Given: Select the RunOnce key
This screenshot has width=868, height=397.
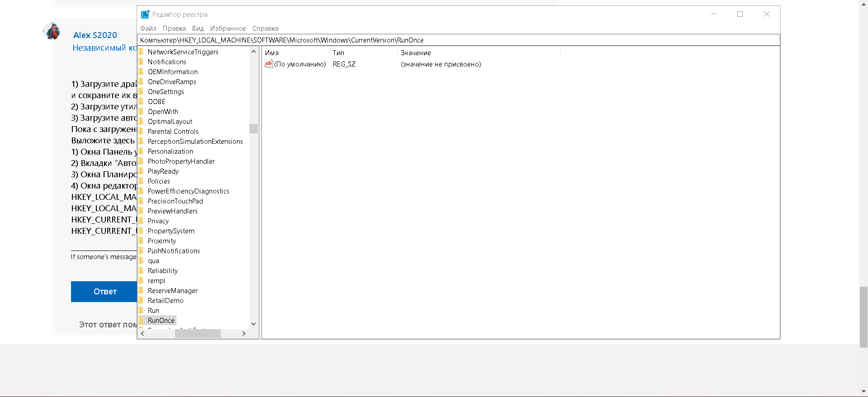Looking at the screenshot, I should coord(161,321).
